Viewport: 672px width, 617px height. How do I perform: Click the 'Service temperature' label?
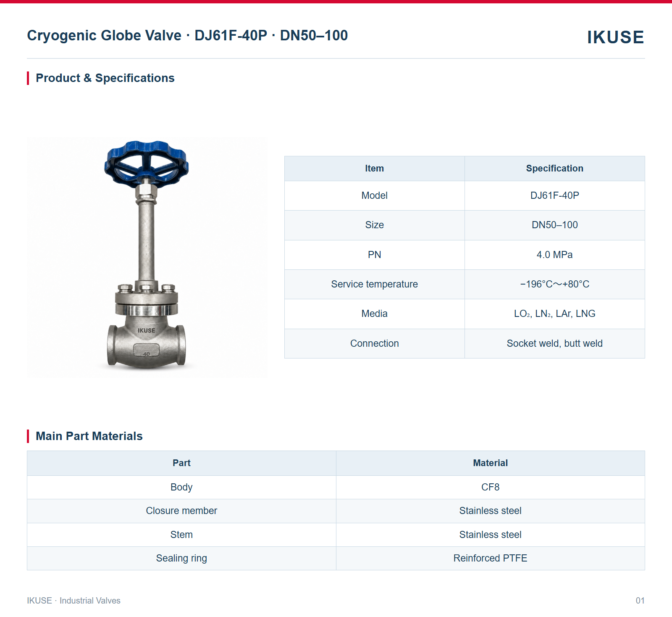[x=374, y=284]
